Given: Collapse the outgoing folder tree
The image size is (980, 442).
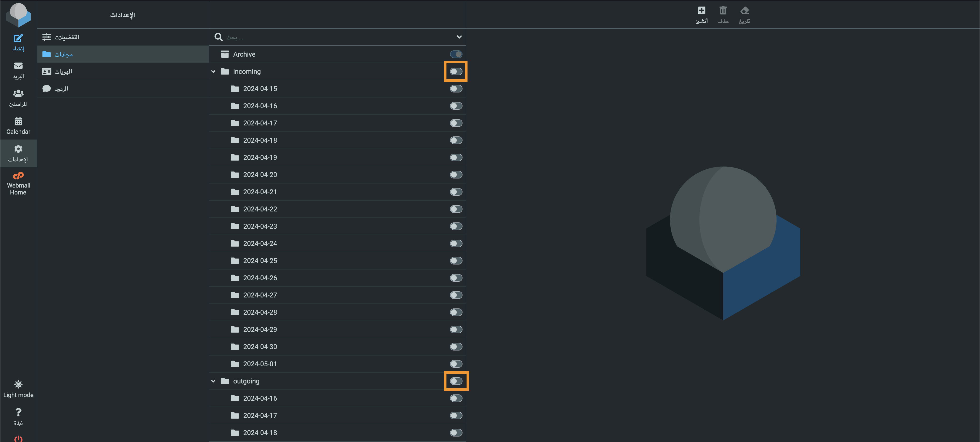Looking at the screenshot, I should click(213, 381).
